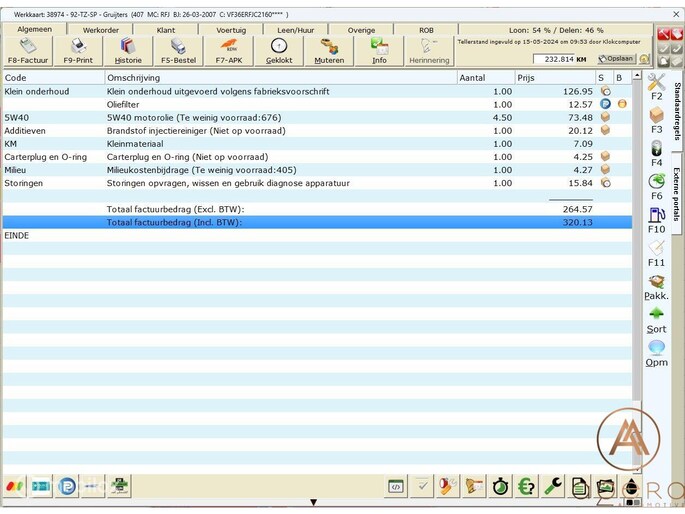Expand the bottom panel with the black triangle

pyautogui.click(x=314, y=503)
